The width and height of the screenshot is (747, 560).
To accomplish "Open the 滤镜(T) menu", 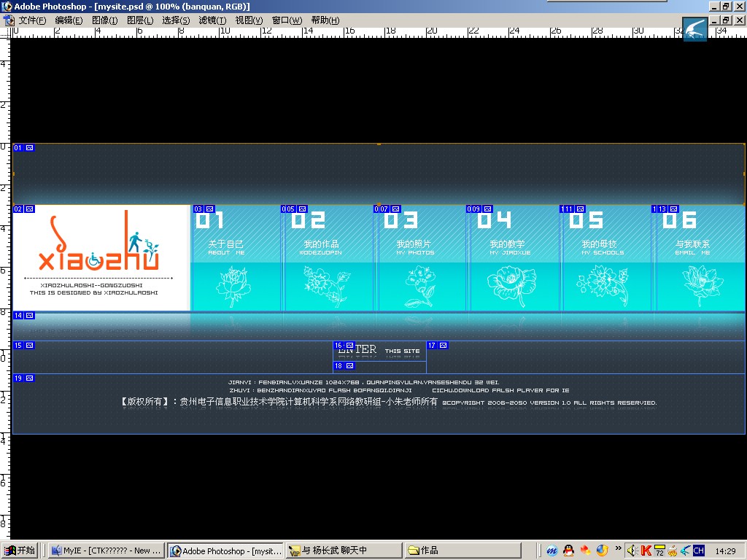I will coord(212,20).
